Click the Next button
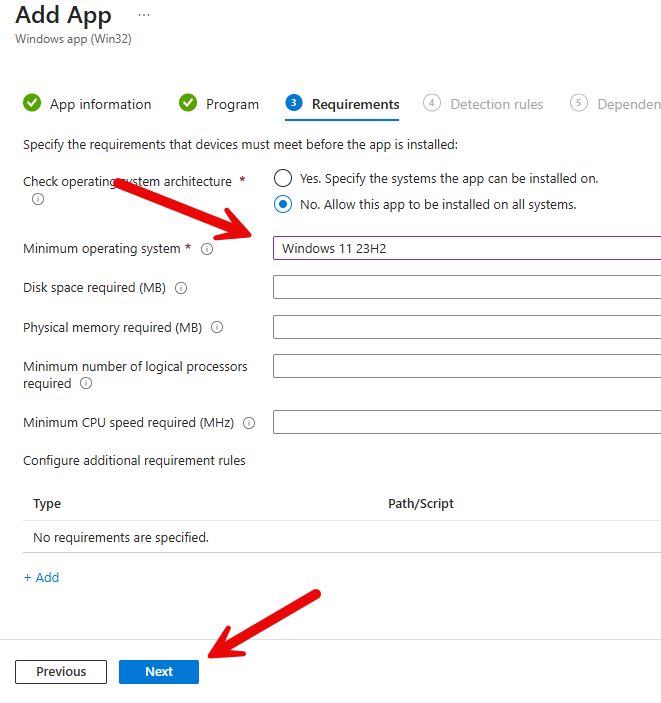The image size is (661, 703). [x=159, y=672]
